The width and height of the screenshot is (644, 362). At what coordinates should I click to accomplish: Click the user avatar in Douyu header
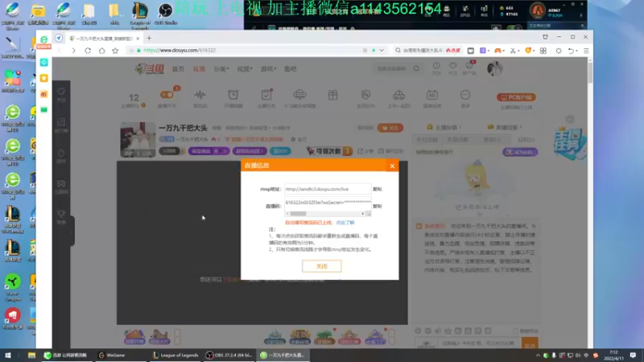(494, 68)
